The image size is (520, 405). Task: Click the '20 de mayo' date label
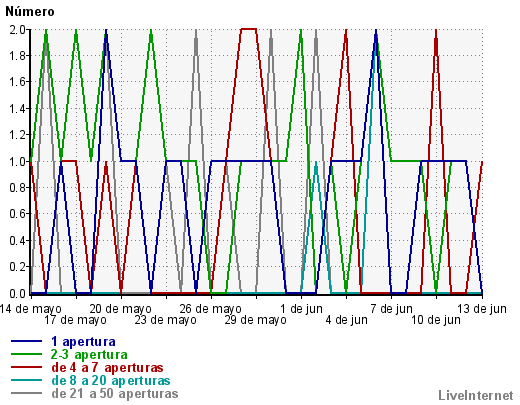(x=120, y=309)
